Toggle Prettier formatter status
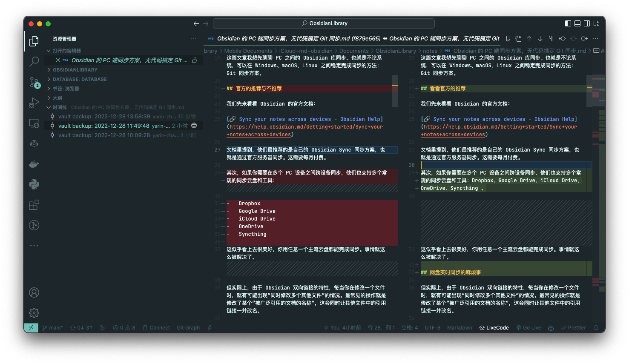This screenshot has height=364, width=629. click(573, 328)
